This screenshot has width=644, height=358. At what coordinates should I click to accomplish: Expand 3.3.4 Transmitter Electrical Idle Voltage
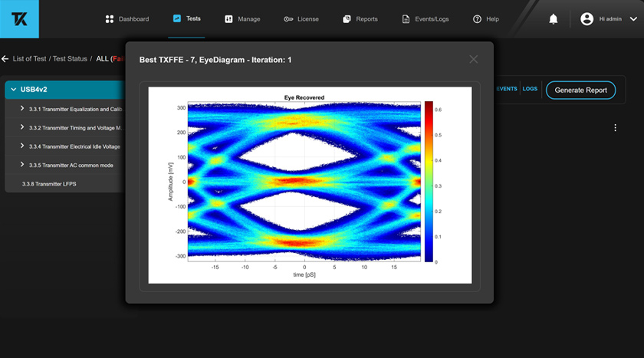coord(22,146)
